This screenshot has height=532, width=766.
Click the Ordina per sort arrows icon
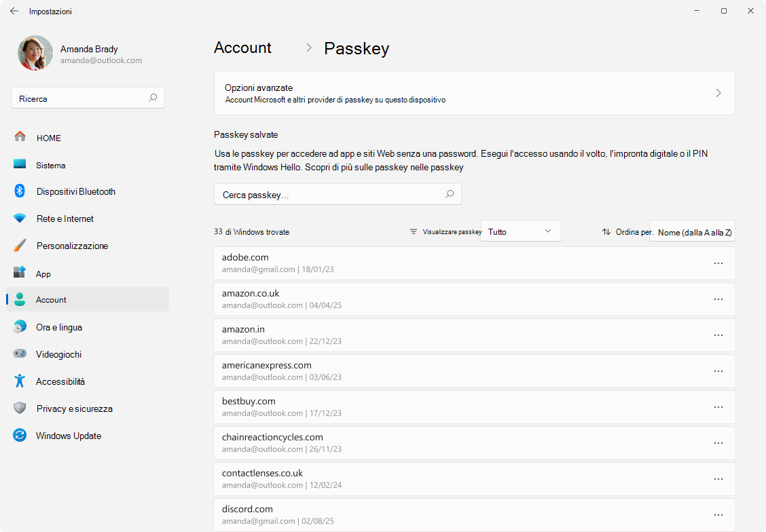tap(606, 232)
